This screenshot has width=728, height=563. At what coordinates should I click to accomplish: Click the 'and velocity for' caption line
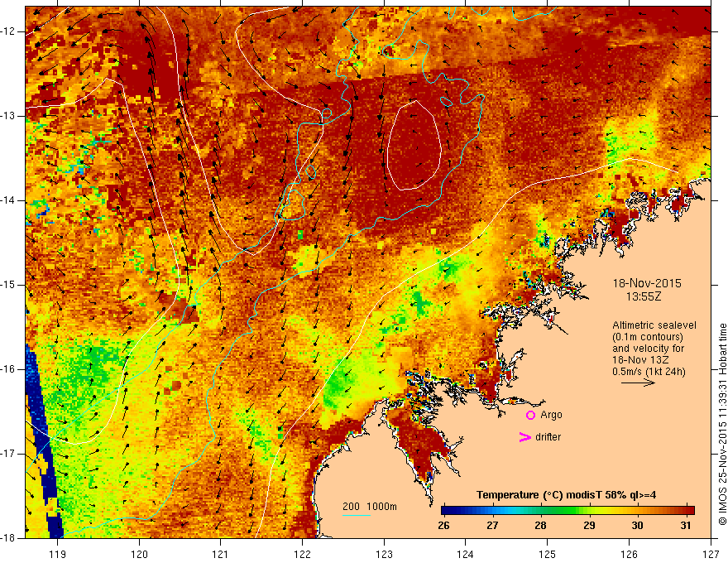click(648, 349)
